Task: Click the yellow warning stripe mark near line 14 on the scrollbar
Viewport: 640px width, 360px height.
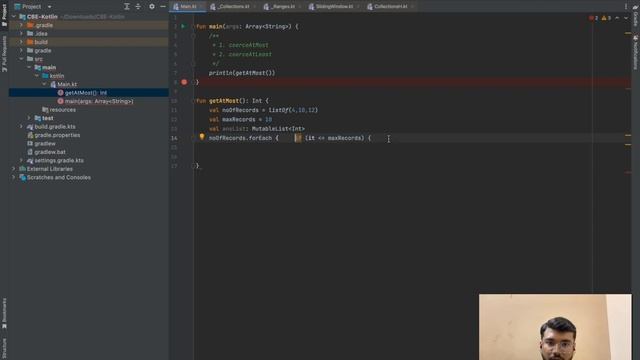Action: point(628,136)
